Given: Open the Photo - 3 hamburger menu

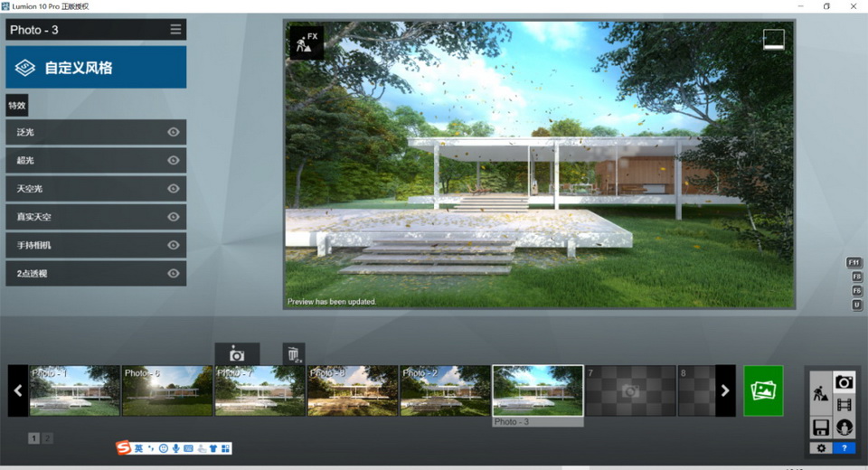Looking at the screenshot, I should click(x=175, y=30).
